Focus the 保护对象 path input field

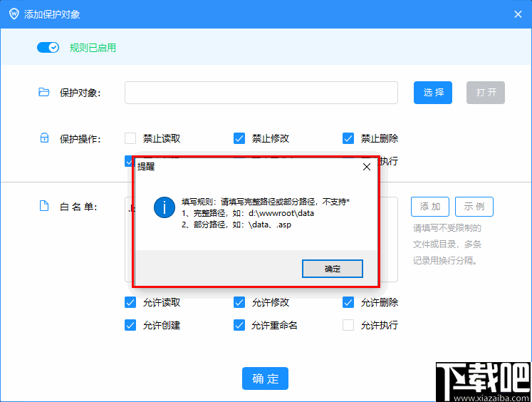(x=261, y=93)
